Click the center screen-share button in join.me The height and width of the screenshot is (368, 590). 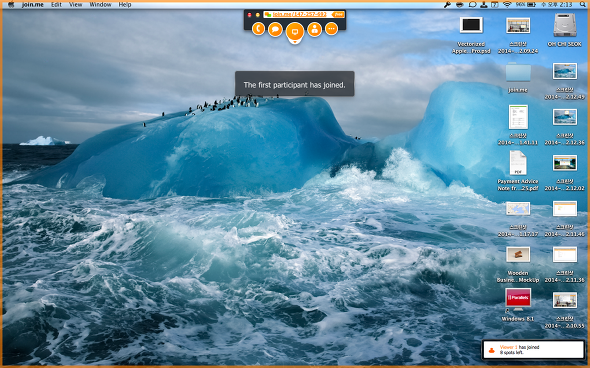tap(295, 31)
